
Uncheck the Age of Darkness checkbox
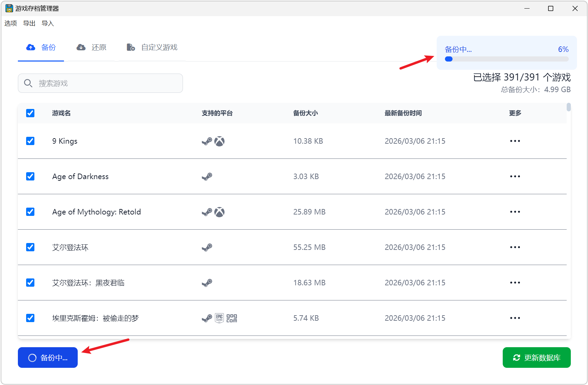pos(30,176)
